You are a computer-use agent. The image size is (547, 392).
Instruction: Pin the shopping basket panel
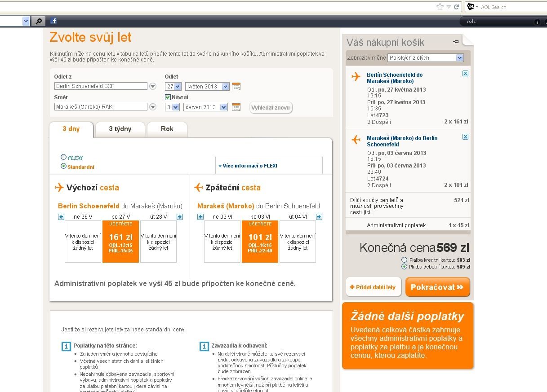[x=456, y=42]
